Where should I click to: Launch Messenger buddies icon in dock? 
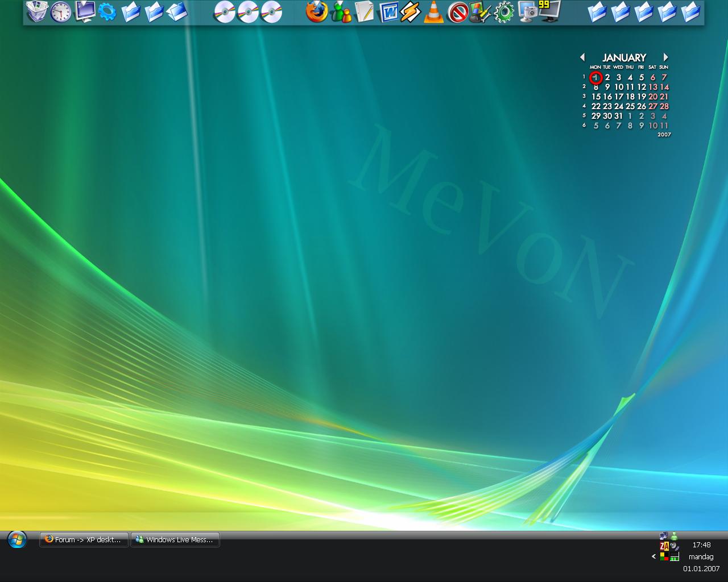pyautogui.click(x=341, y=12)
